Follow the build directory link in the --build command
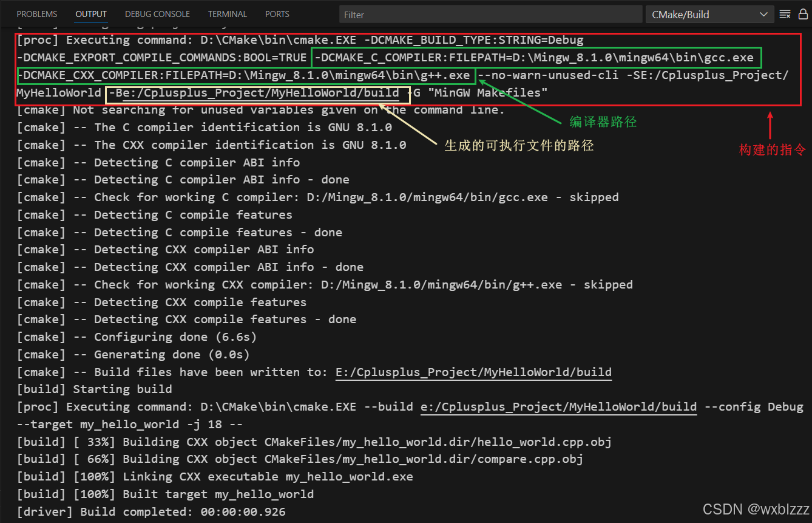Screen dimensions: 812x523 pyautogui.click(x=558, y=407)
